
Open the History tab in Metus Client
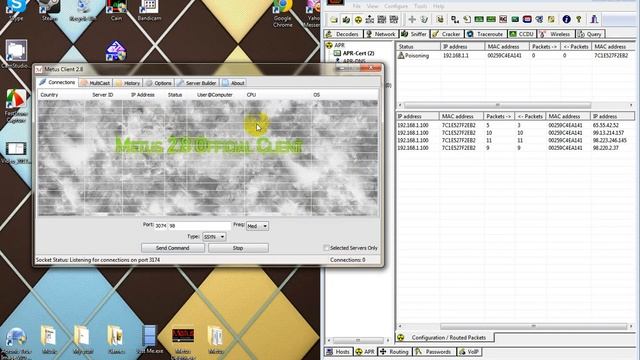[128, 83]
